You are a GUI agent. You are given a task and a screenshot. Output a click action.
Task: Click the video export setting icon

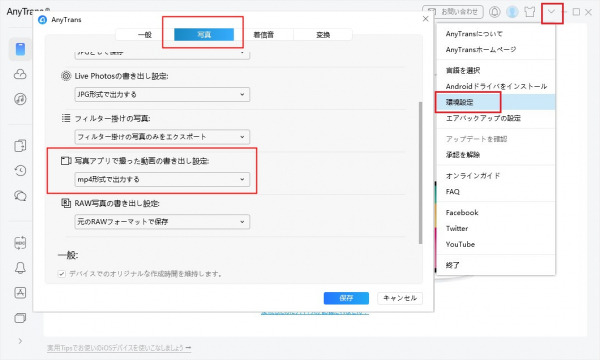[x=66, y=161]
